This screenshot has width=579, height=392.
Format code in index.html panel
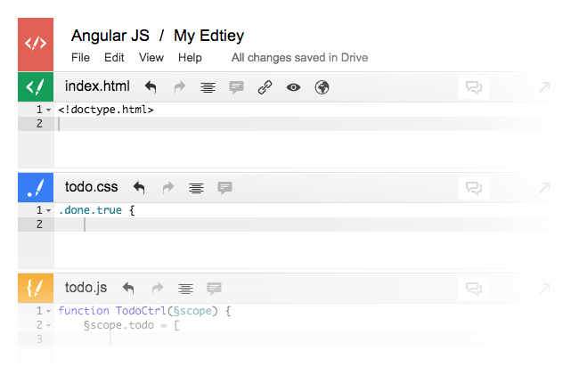click(208, 88)
